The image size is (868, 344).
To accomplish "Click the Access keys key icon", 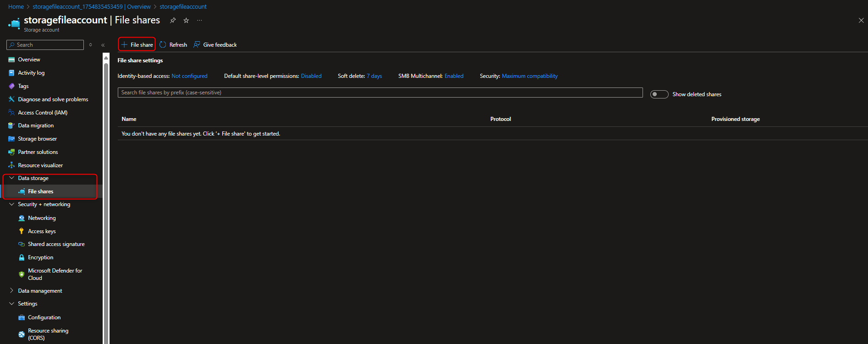I will (22, 231).
